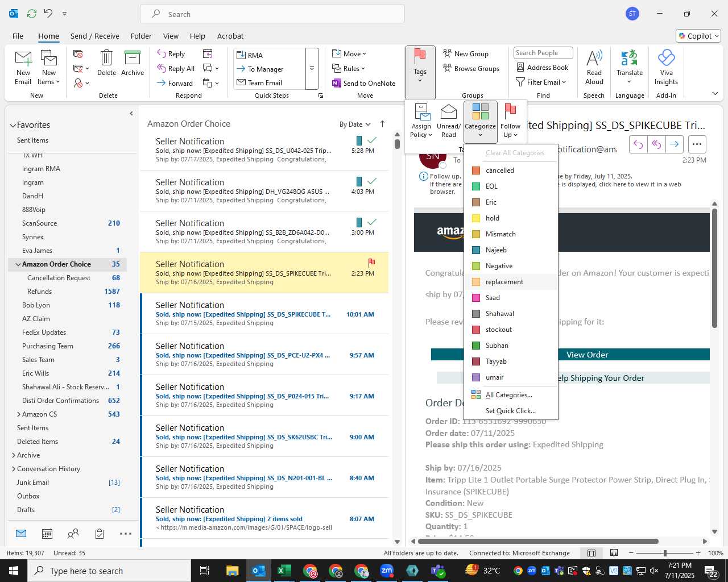Choose the yellow hold category swatch
This screenshot has width=728, height=582.
(x=476, y=218)
